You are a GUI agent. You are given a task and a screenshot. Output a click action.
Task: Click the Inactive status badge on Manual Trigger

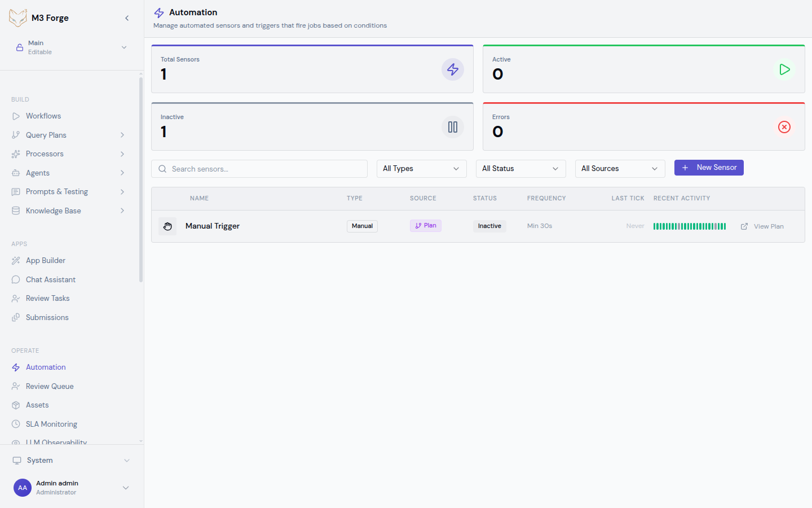489,226
